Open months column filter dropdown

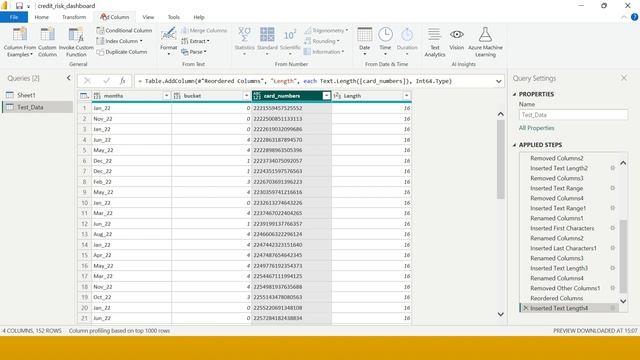167,96
